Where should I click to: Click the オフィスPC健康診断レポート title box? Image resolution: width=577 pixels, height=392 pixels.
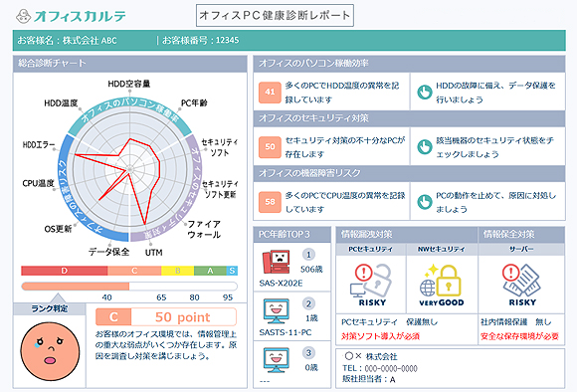(x=275, y=16)
